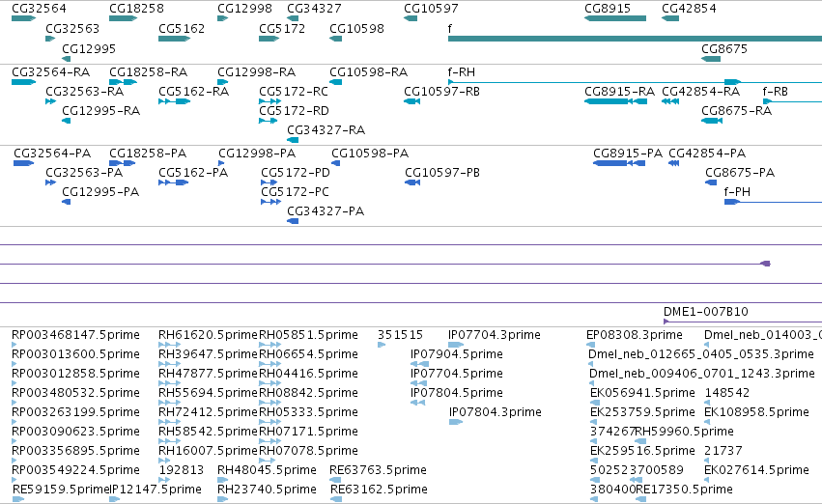
Task: Open transcript CG12995-RA
Action: click(100, 110)
